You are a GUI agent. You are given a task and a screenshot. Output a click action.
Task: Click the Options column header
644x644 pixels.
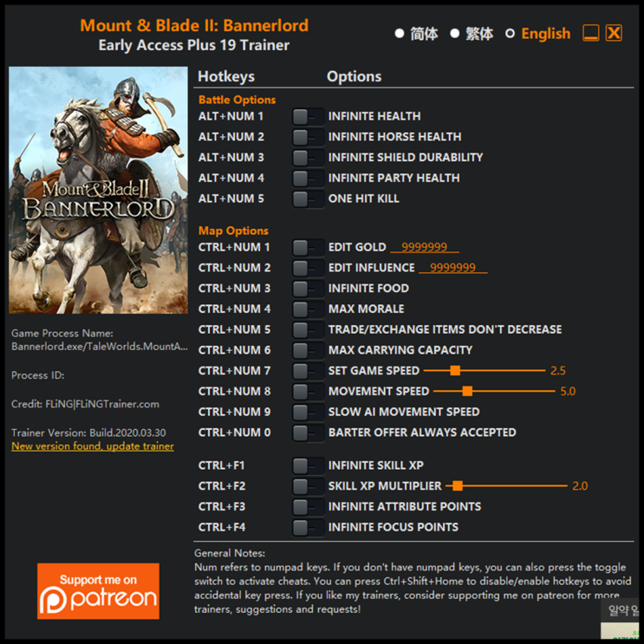click(354, 77)
